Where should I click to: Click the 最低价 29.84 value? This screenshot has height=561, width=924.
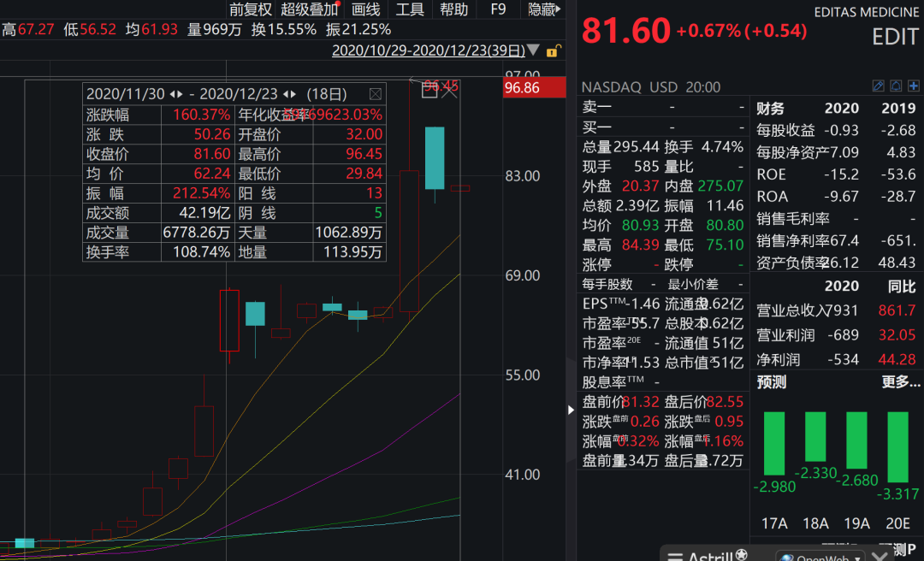click(364, 174)
